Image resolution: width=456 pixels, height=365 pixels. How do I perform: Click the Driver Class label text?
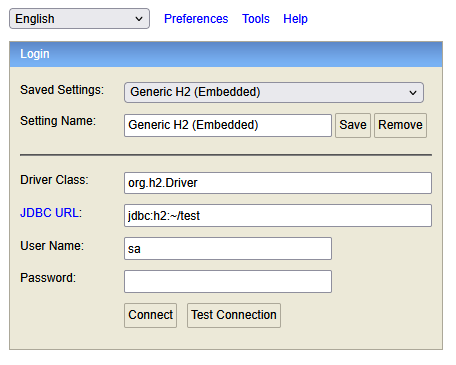click(54, 180)
